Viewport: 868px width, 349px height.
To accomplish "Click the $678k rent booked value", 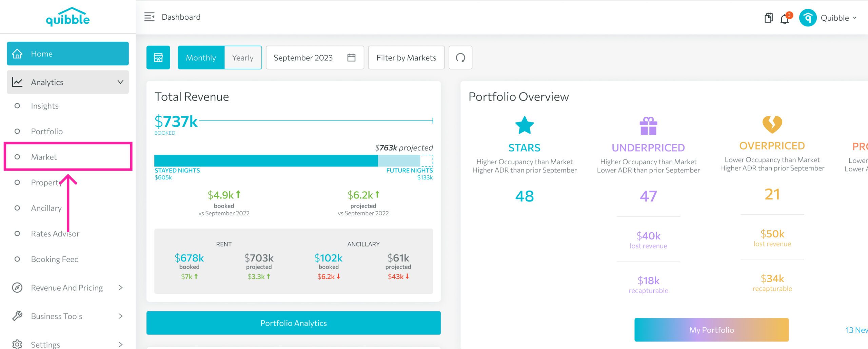I will (x=189, y=258).
